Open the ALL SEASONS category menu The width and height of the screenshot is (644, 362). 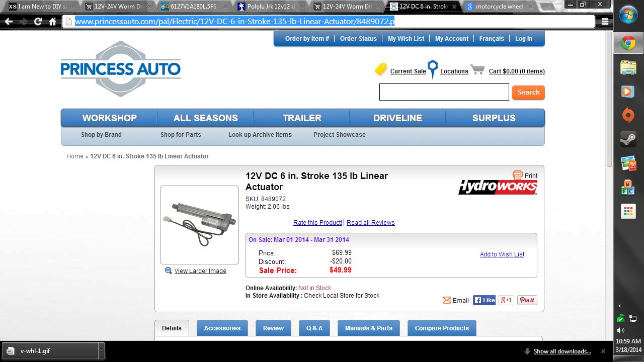pos(206,118)
